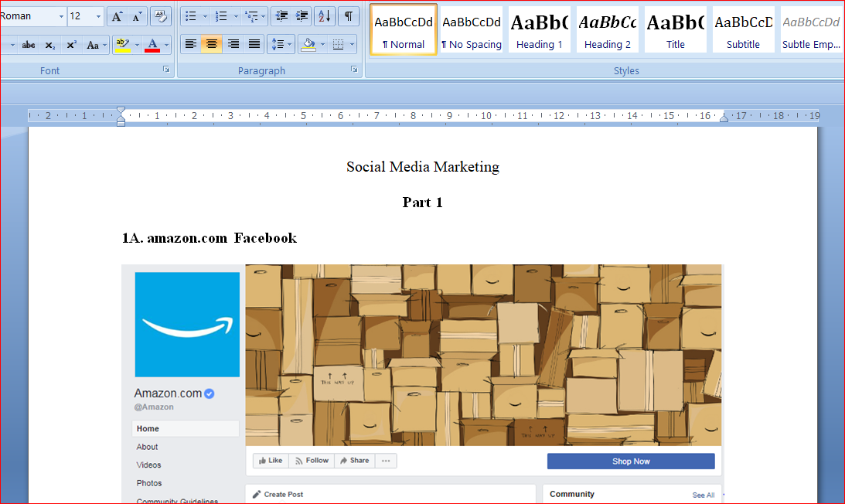Toggle subscript formatting

click(x=49, y=45)
